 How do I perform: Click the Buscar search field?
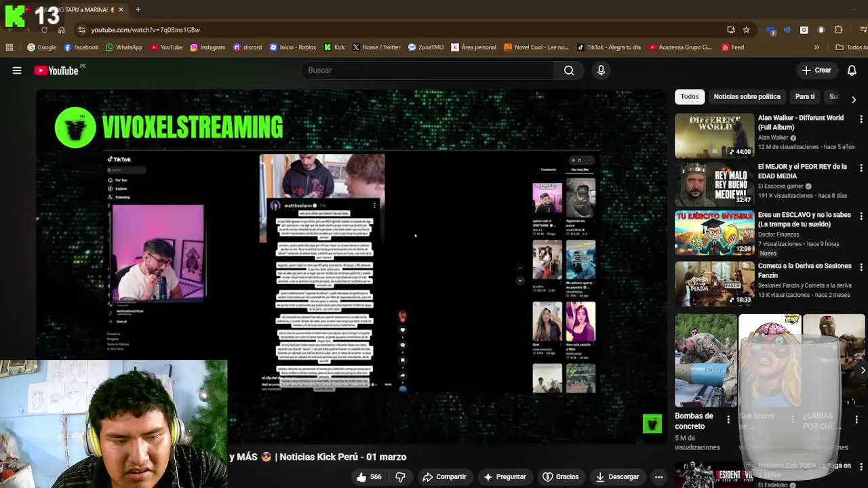(427, 70)
